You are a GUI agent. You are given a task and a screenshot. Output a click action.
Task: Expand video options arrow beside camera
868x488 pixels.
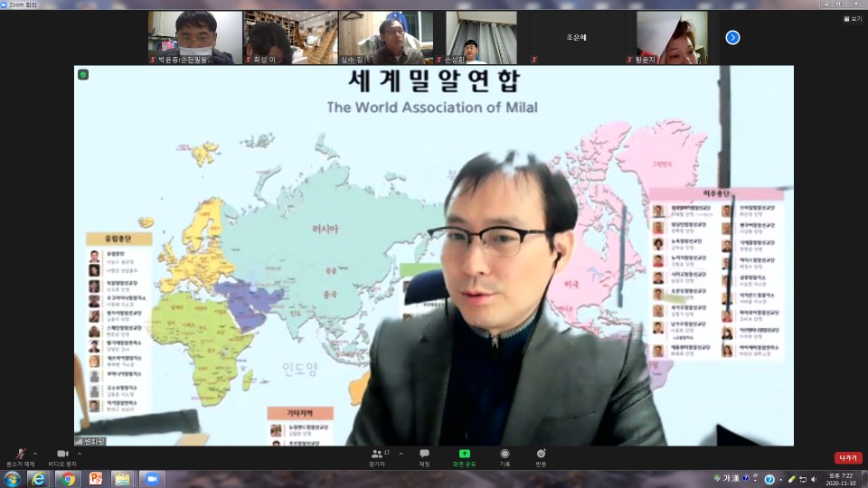80,454
